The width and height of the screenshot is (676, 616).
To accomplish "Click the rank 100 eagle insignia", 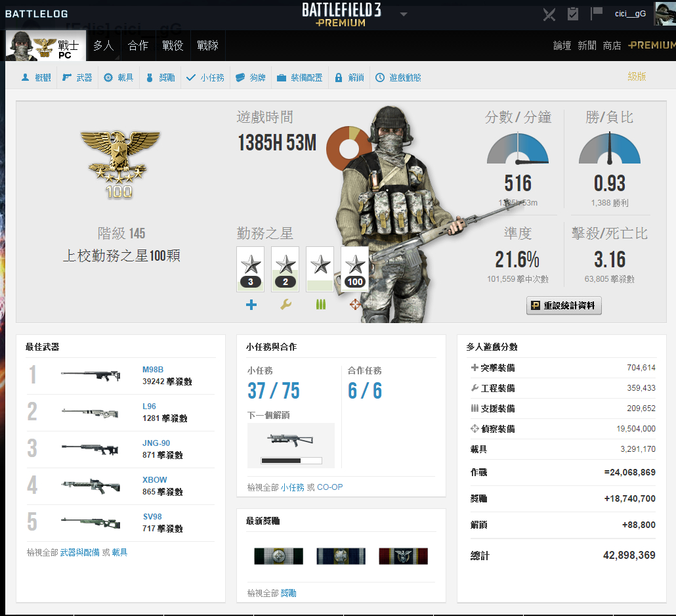I will (119, 164).
